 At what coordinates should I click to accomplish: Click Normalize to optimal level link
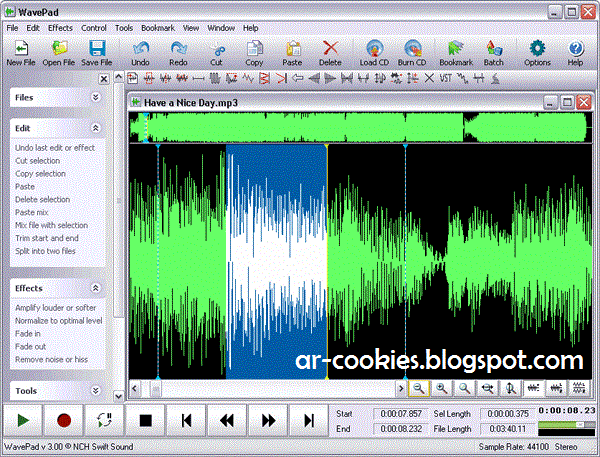point(59,321)
